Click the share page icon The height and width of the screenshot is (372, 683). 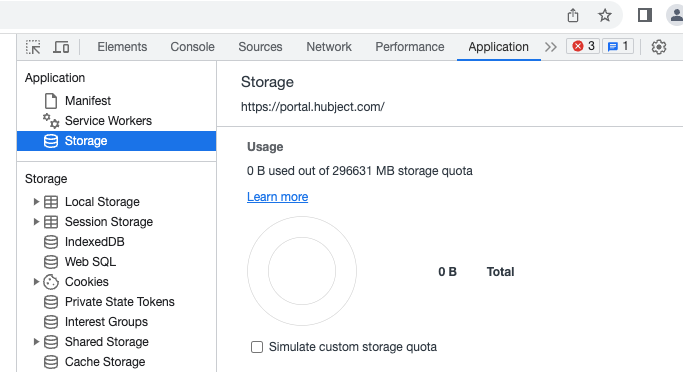573,16
